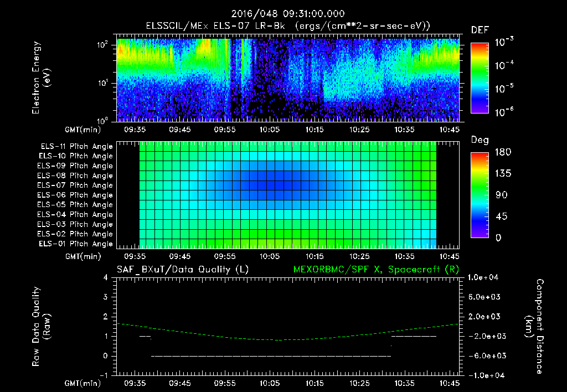The width and height of the screenshot is (567, 392).
Task: Select the 'ELS-10 Pitch Angle' row label
Action: [x=75, y=156]
